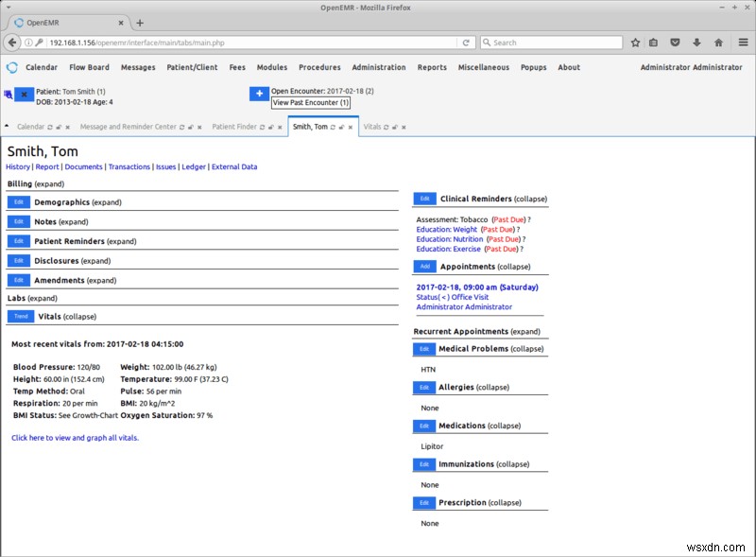Click the bookmark star icon in the address bar
756x557 pixels.
tap(636, 42)
